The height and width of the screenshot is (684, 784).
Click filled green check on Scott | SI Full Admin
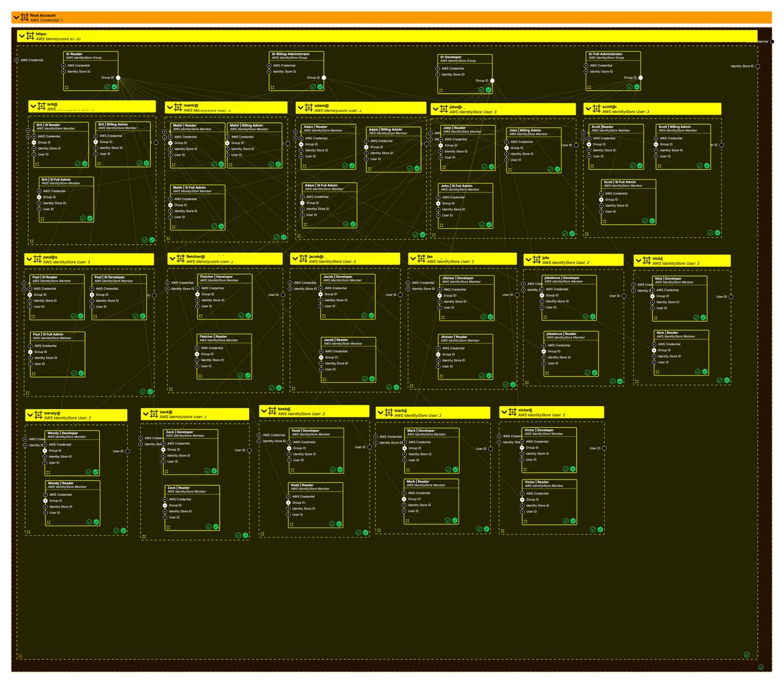tap(651, 220)
